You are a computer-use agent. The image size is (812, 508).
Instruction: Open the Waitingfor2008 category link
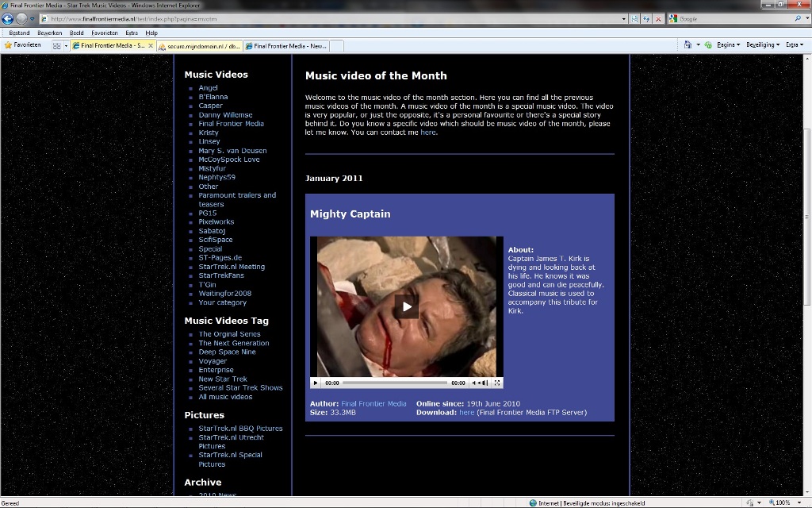[224, 294]
